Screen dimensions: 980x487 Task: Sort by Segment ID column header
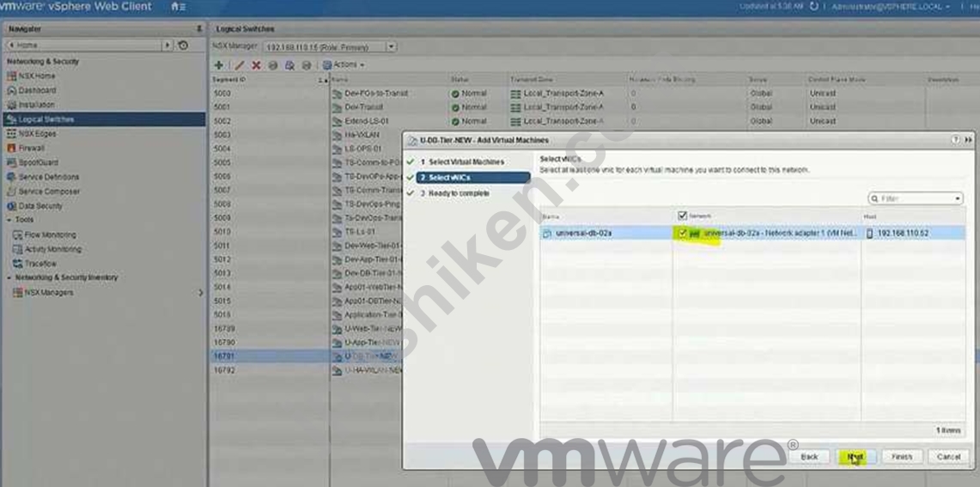click(269, 80)
